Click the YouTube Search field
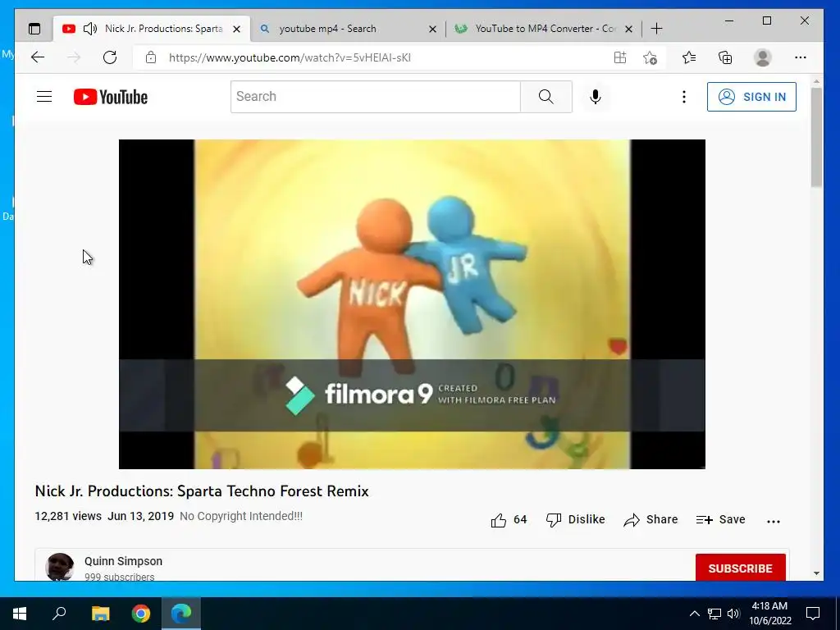The width and height of the screenshot is (840, 630). pyautogui.click(x=375, y=97)
